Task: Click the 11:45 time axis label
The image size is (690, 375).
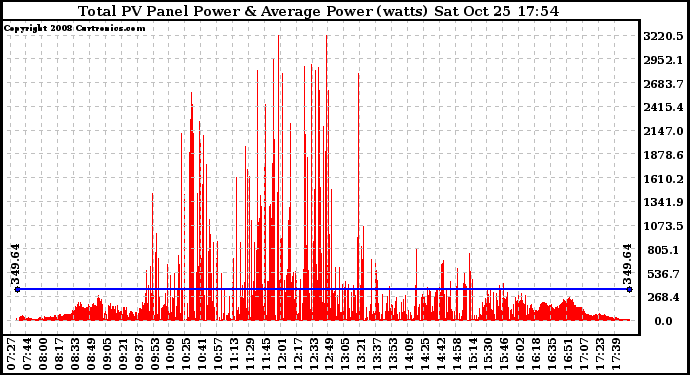Action: [x=266, y=354]
